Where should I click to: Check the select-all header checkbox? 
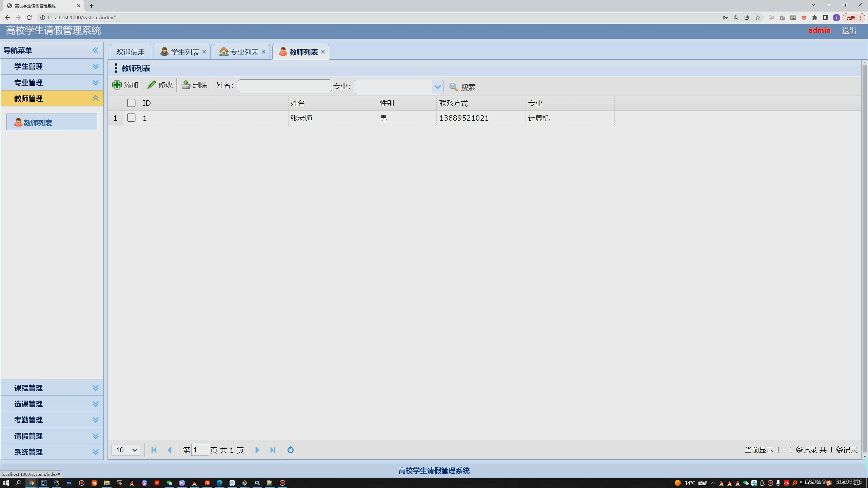131,103
